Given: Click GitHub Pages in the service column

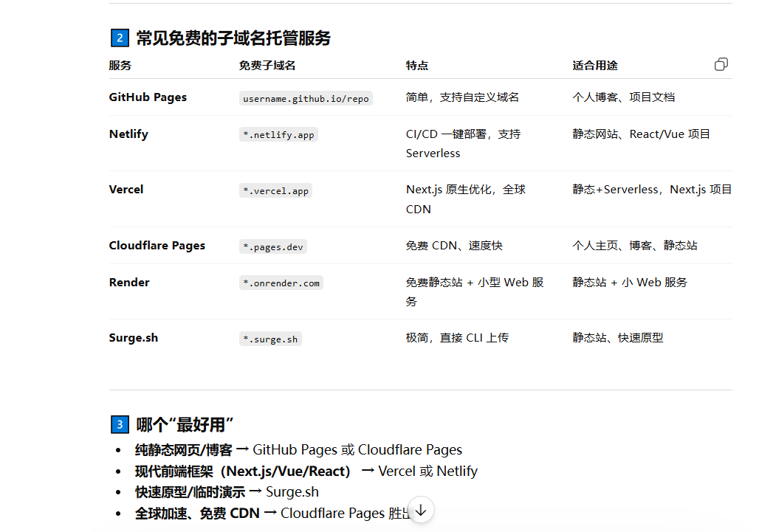Looking at the screenshot, I should click(148, 97).
